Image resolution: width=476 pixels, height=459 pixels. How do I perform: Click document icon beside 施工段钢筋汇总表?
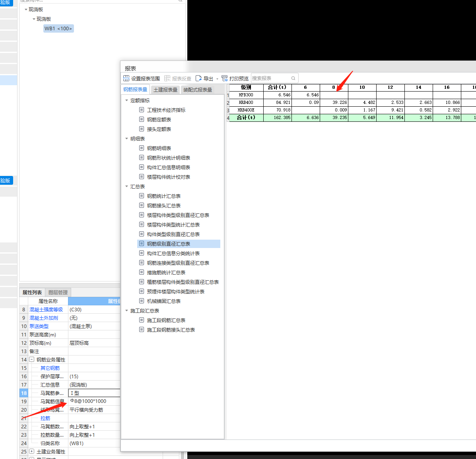pyautogui.click(x=142, y=320)
